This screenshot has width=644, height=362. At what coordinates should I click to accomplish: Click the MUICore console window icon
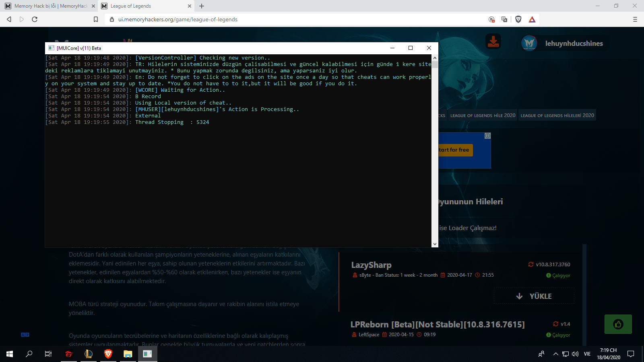click(51, 48)
